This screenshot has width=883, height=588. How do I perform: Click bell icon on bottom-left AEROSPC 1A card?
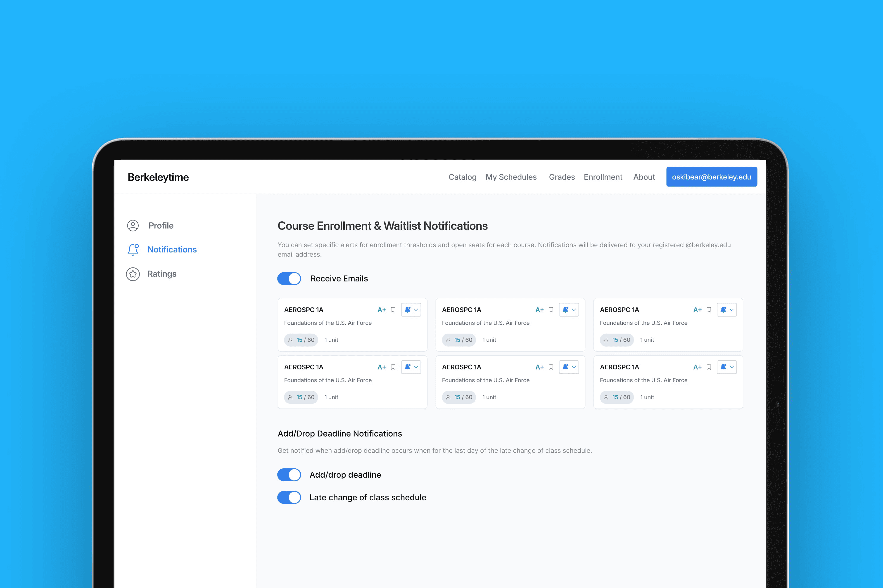coord(407,367)
